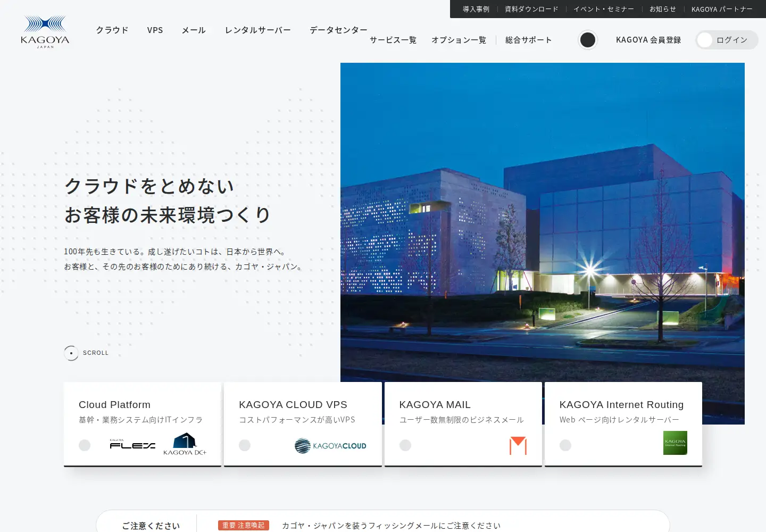
Task: Click KAGOYA 会員登録
Action: (x=648, y=40)
